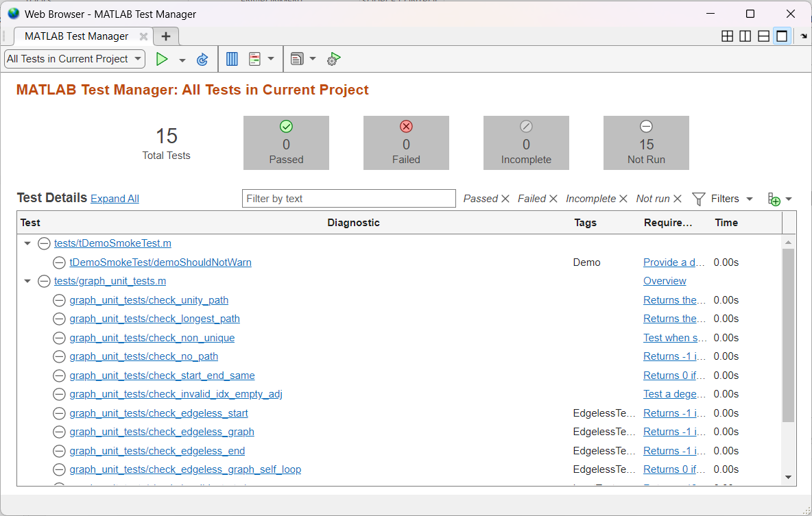
Task: Open the All Tests in Current Project dropdown
Action: [x=75, y=59]
